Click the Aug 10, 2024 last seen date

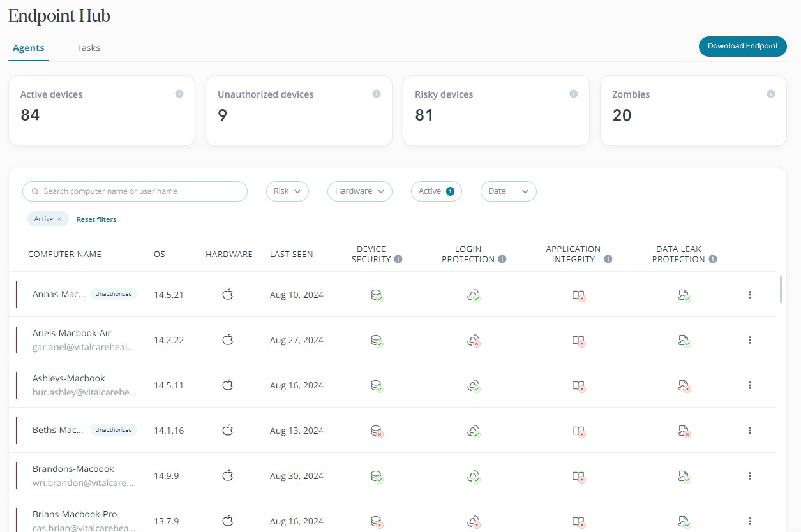point(297,295)
